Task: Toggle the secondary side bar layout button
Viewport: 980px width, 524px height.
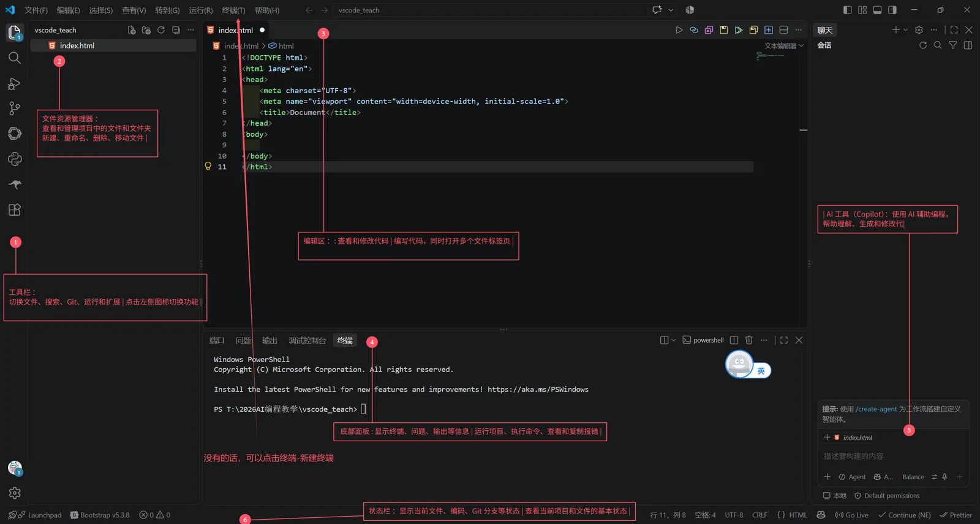Action: (892, 10)
